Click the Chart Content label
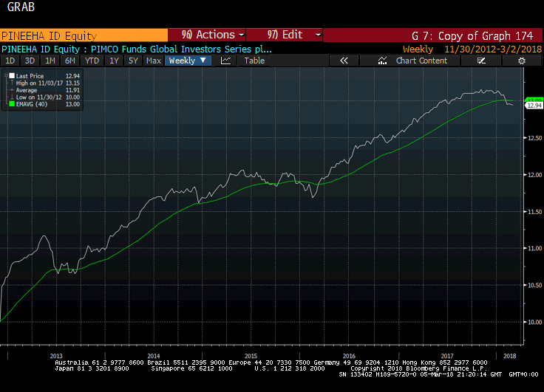The width and height of the screenshot is (544, 392). pyautogui.click(x=421, y=61)
